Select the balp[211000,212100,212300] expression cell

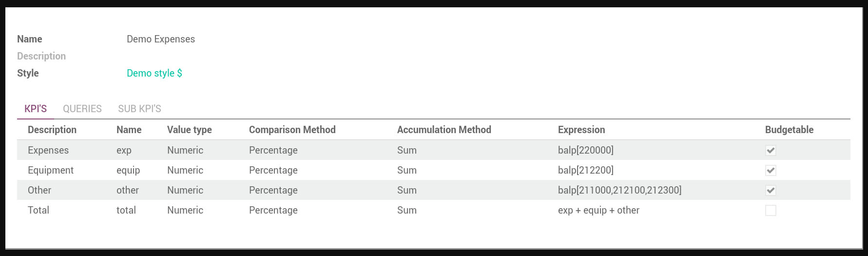click(619, 190)
